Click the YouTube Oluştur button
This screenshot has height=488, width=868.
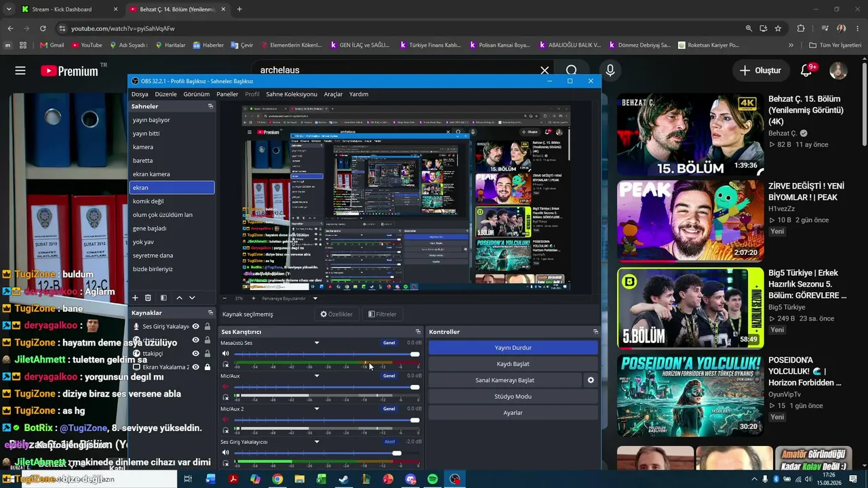[x=760, y=70]
